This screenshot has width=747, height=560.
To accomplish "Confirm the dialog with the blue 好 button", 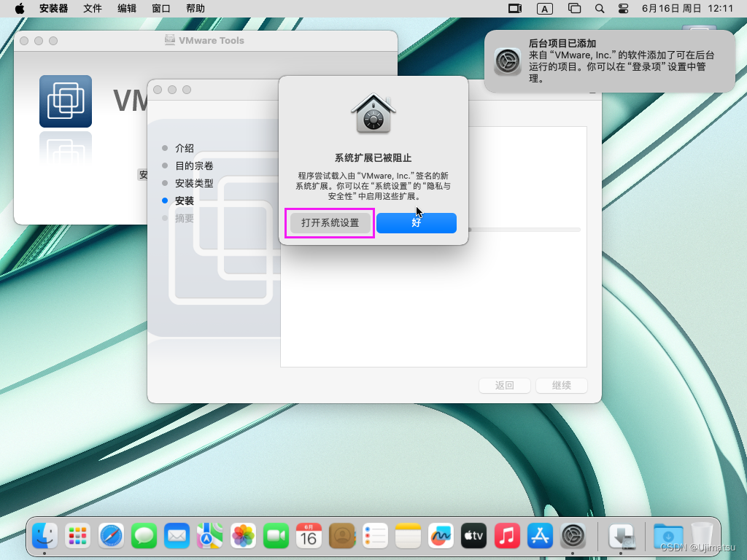I will [x=417, y=223].
